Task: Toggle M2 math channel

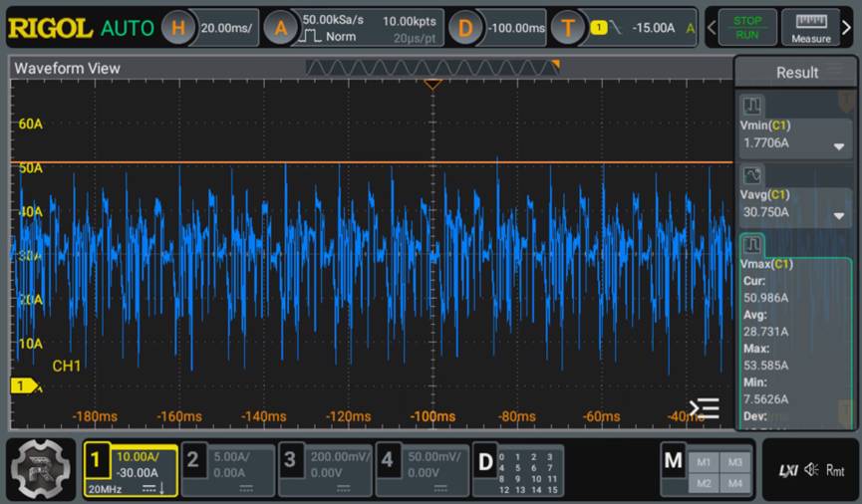Action: (x=704, y=483)
